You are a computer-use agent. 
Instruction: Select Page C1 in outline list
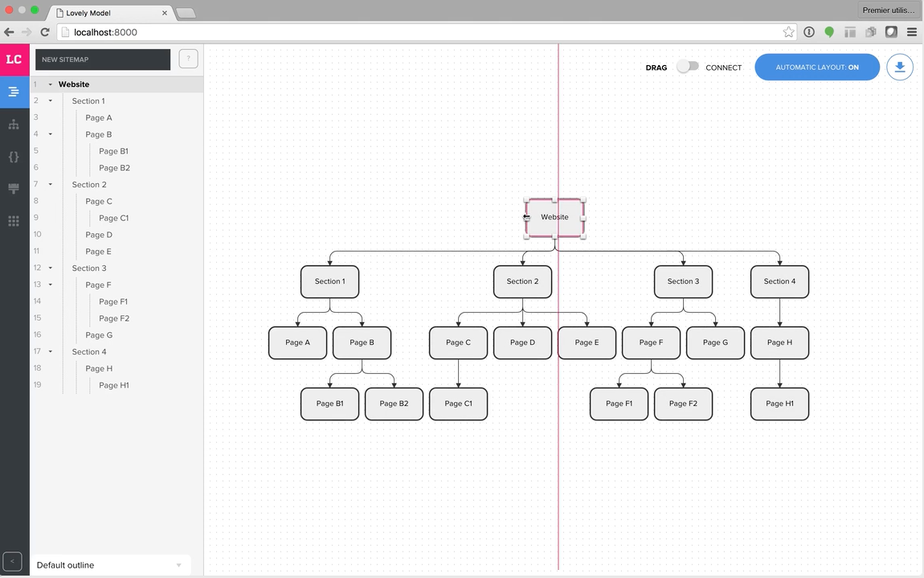tap(114, 218)
